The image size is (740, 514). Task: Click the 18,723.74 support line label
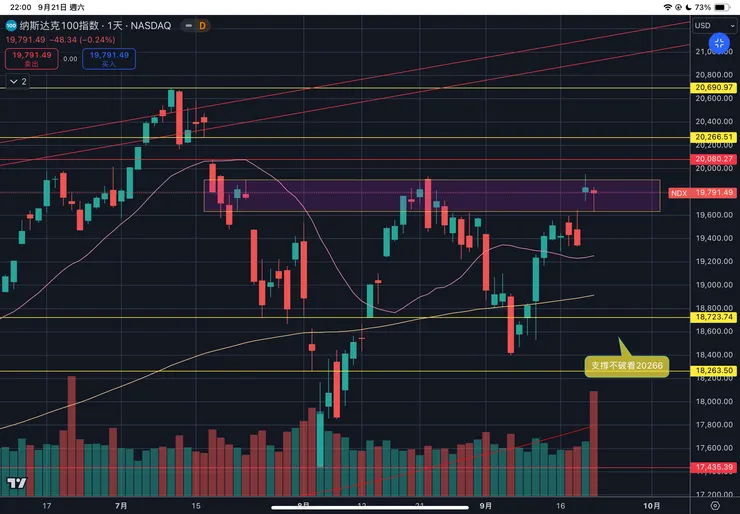714,317
